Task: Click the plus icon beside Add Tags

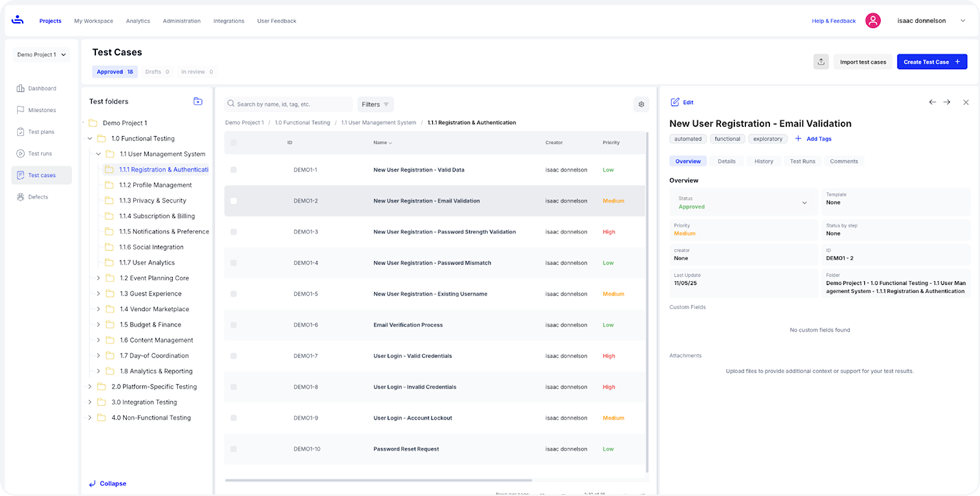Action: [x=799, y=139]
